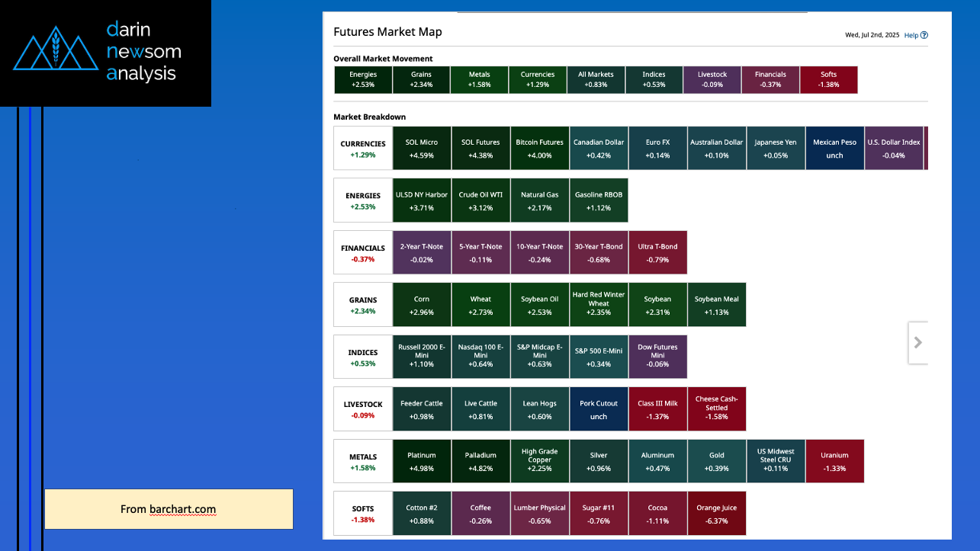Click the Uranium tile
This screenshot has height=551, width=980.
point(834,461)
